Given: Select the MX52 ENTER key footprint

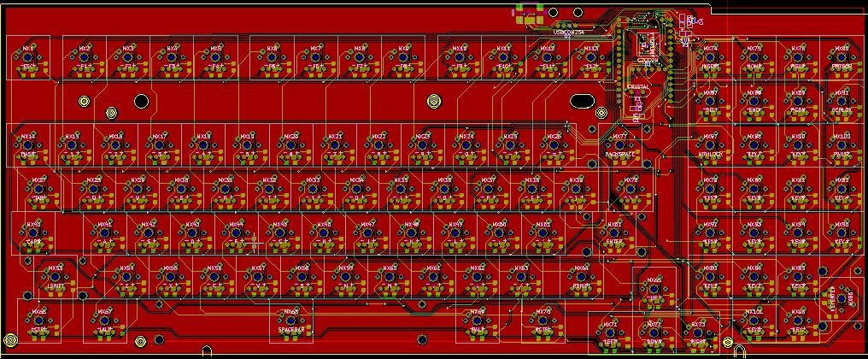Looking at the screenshot, I should pos(614,234).
